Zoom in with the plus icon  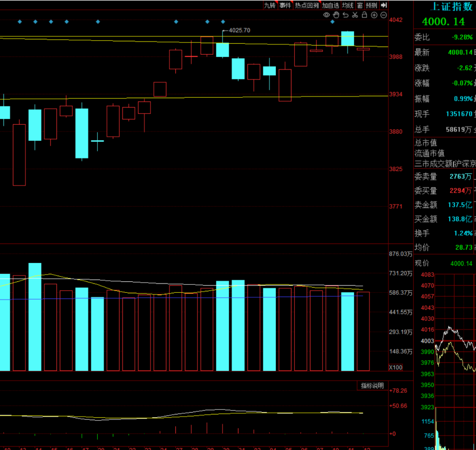374,15
